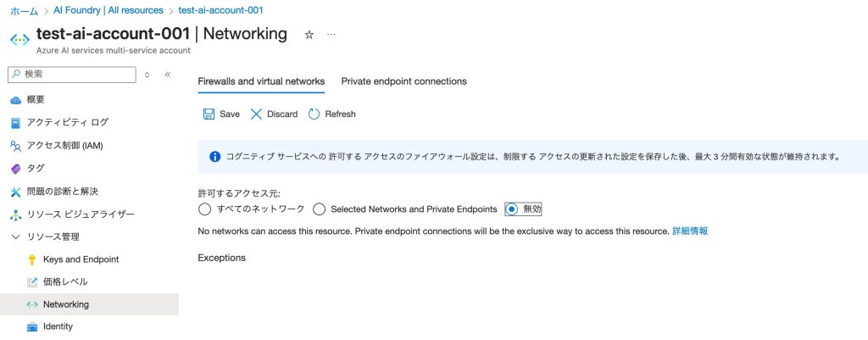
Task: Choose Selected Networks and Private Endpoints option
Action: click(x=320, y=209)
